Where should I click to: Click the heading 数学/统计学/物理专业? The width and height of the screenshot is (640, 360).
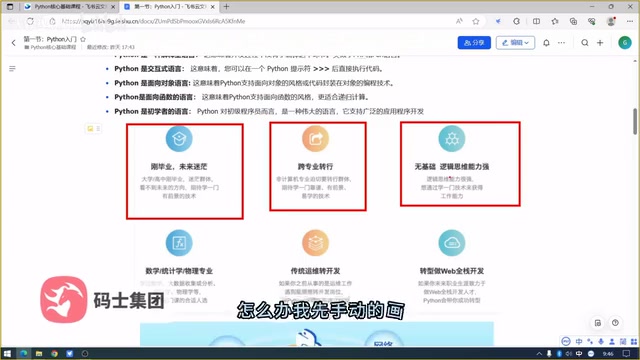pos(179,271)
